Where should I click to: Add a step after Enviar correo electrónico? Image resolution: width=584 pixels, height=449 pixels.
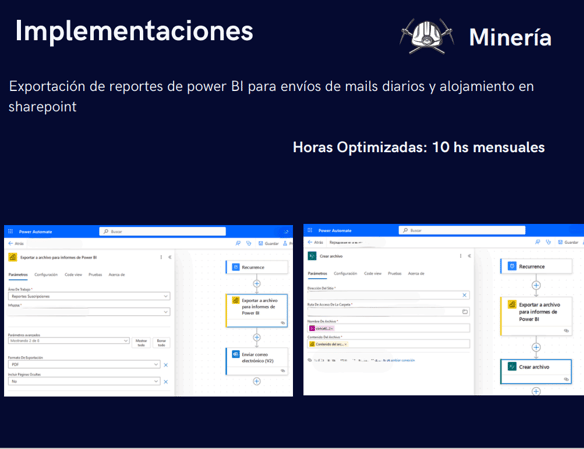257,381
